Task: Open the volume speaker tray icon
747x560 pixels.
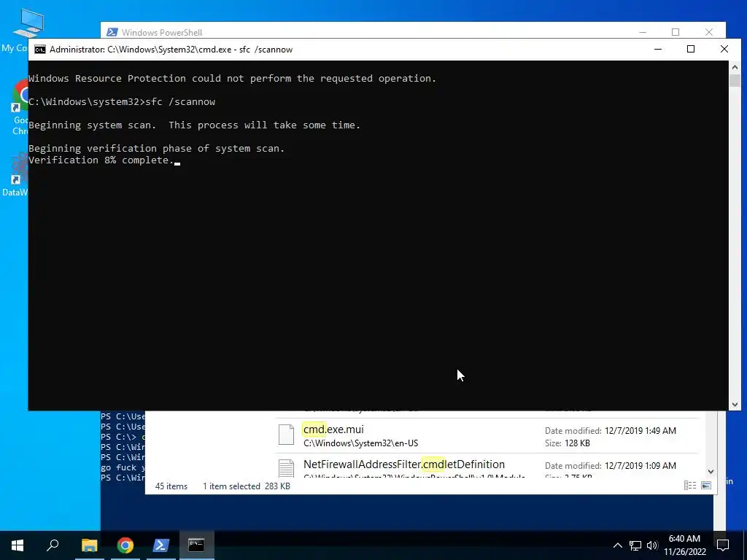Action: (652, 545)
